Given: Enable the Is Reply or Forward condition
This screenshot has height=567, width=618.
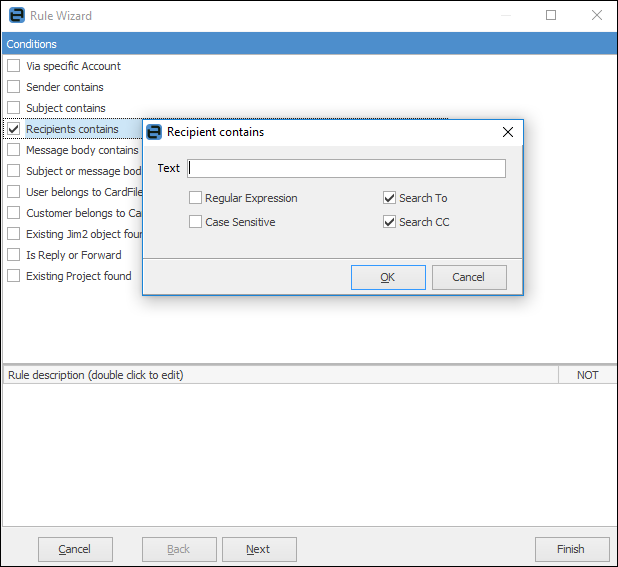Looking at the screenshot, I should click(x=14, y=255).
